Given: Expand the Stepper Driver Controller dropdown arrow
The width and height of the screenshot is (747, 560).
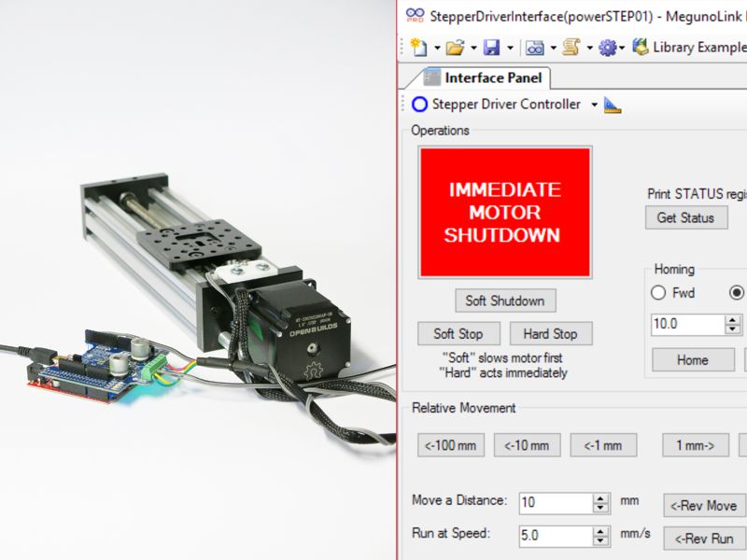Looking at the screenshot, I should [594, 105].
